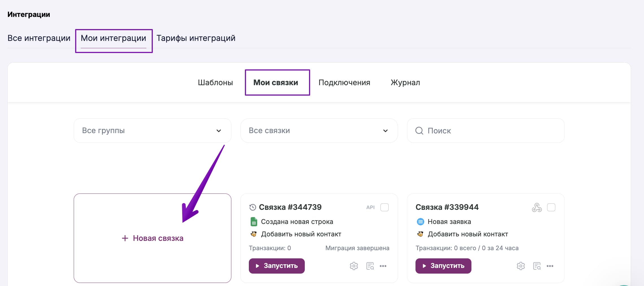The width and height of the screenshot is (644, 286).
Task: Click the Интеграции page heading
Action: (x=29, y=14)
